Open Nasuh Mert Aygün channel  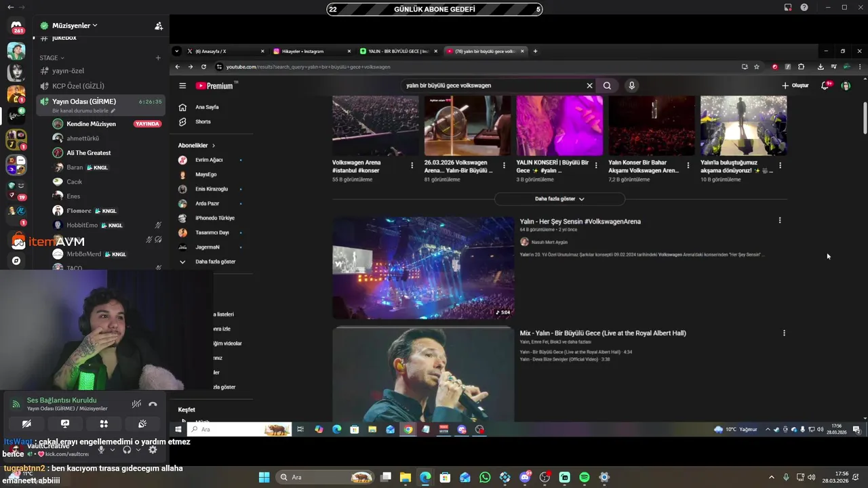(x=549, y=242)
